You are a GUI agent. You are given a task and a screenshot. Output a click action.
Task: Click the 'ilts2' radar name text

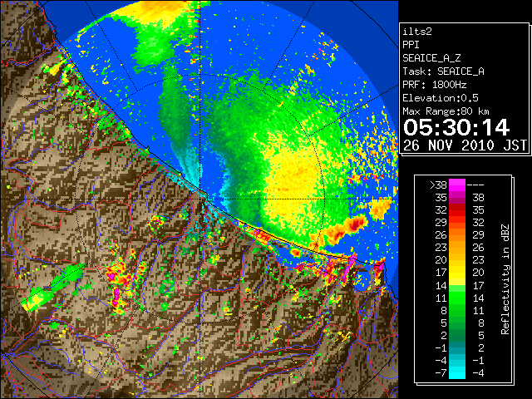417,32
